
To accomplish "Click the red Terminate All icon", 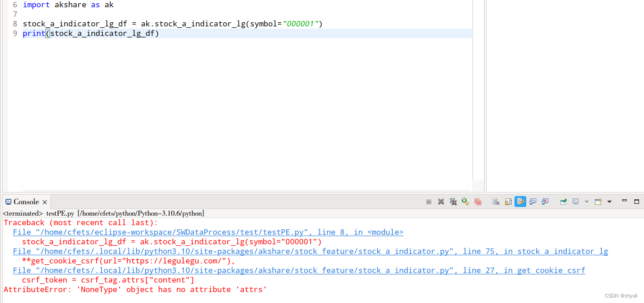I will coord(478,202).
